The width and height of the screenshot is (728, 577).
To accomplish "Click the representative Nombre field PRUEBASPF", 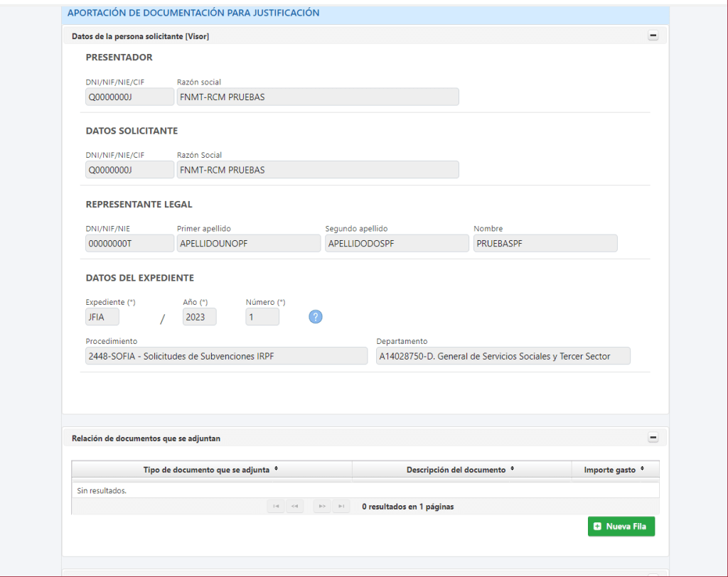I will click(x=545, y=244).
